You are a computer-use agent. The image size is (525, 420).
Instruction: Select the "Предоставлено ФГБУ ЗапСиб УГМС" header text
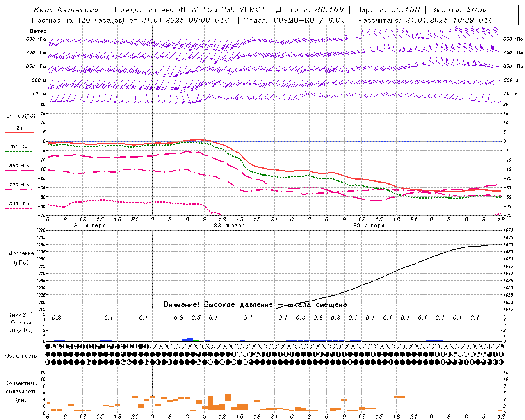click(x=189, y=10)
